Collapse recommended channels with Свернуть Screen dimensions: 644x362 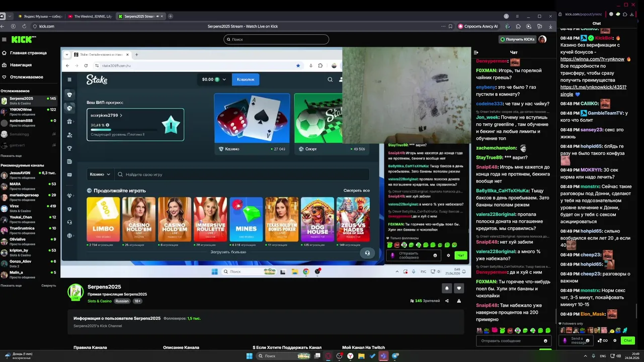click(x=48, y=286)
